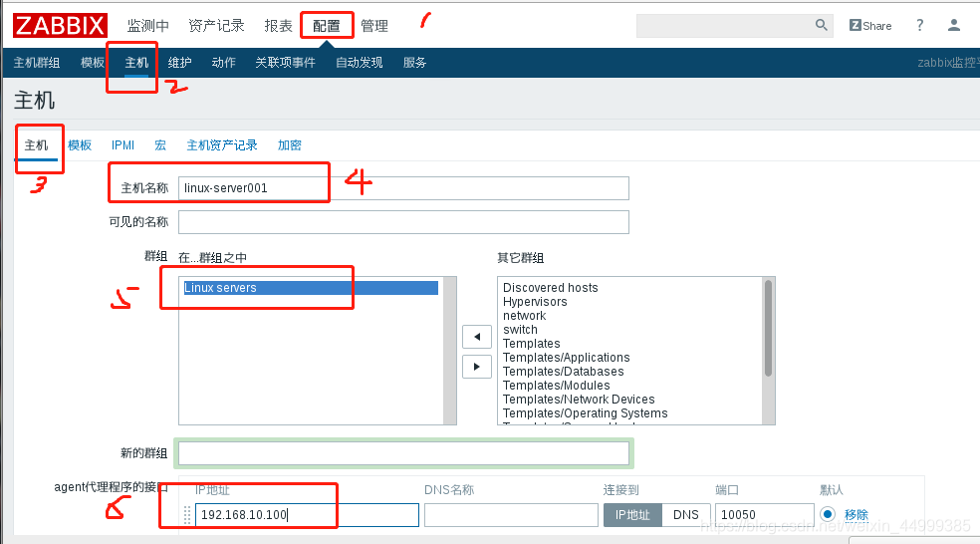Click the 主机名称 input field
The height and width of the screenshot is (544, 980).
403,188
